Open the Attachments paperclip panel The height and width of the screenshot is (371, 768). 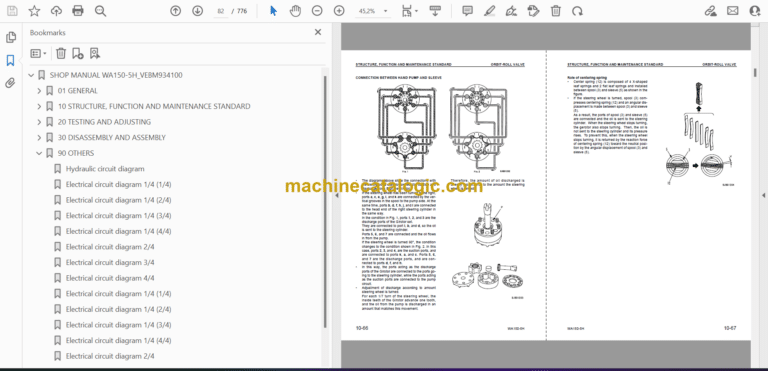[x=10, y=83]
